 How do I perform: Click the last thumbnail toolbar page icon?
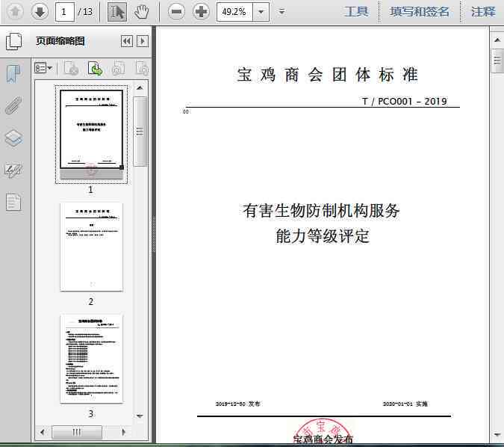point(141,68)
